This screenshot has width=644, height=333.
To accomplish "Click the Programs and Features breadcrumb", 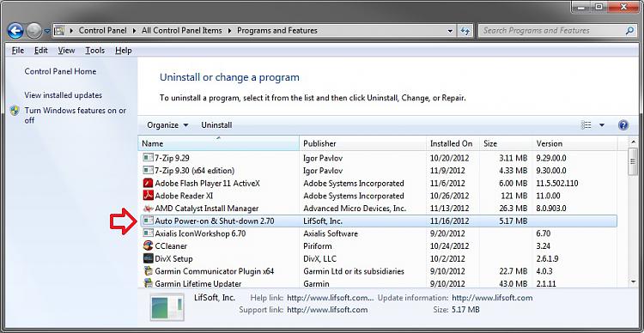I will tap(277, 30).
